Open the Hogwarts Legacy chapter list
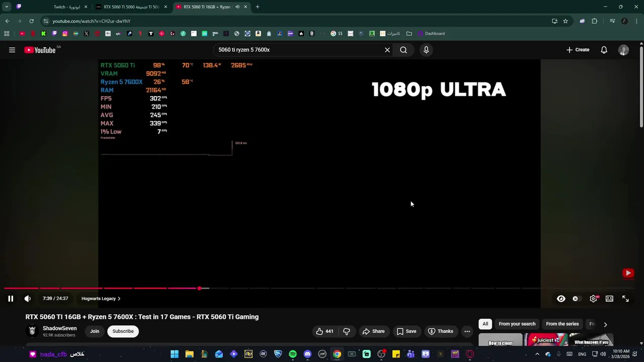 click(101, 299)
